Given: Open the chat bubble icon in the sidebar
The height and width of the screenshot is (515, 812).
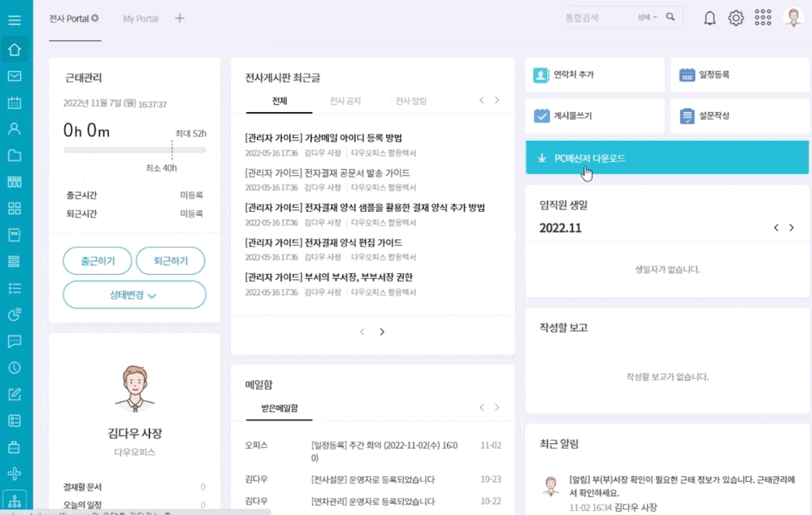Looking at the screenshot, I should [x=14, y=341].
